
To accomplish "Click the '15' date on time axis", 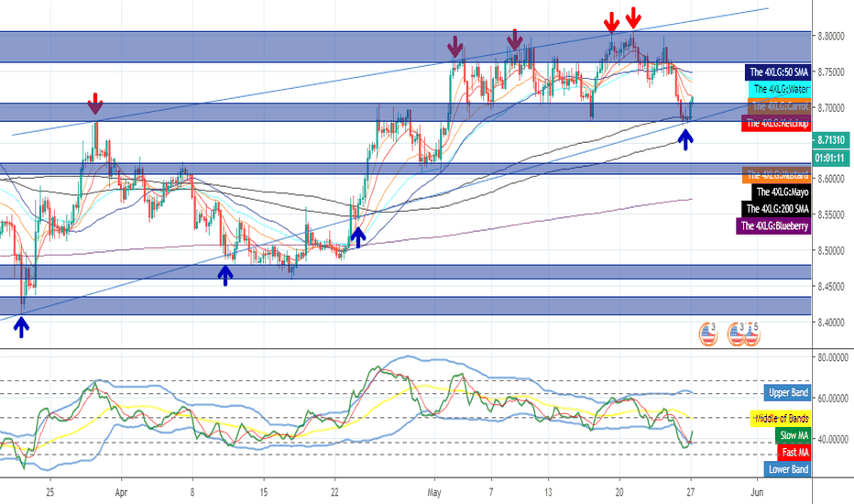I will [263, 493].
